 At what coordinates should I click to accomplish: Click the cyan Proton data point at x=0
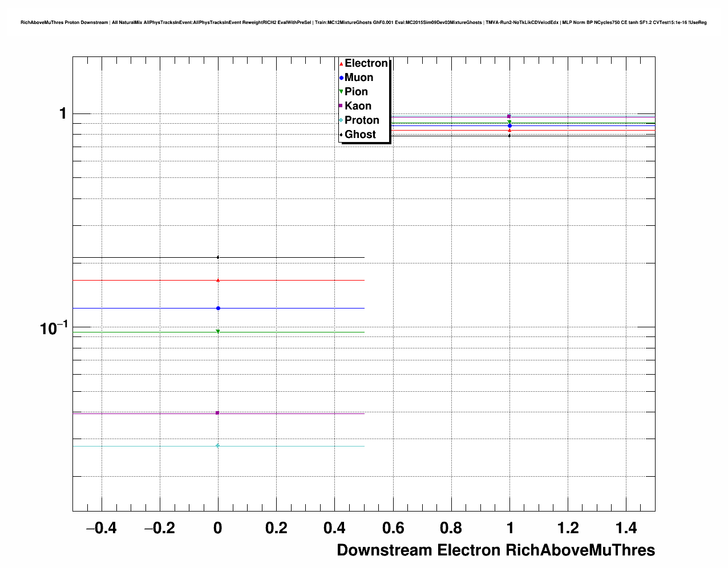pos(217,446)
